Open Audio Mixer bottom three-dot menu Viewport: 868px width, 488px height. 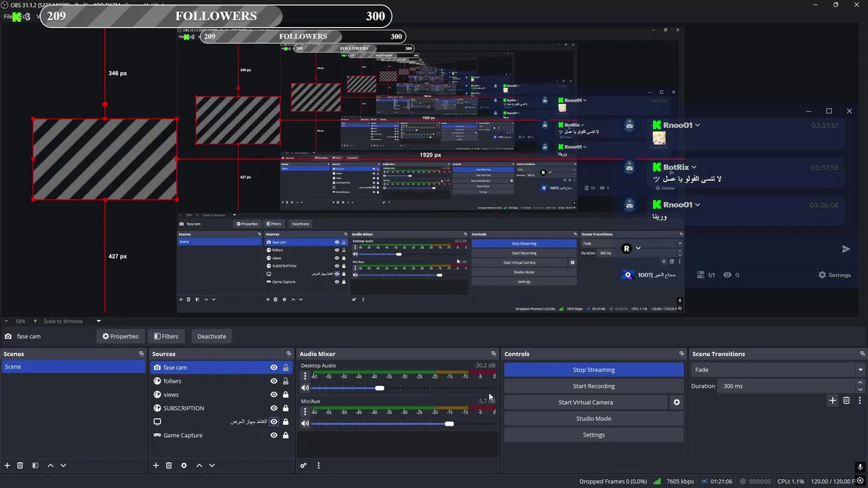[x=318, y=466]
